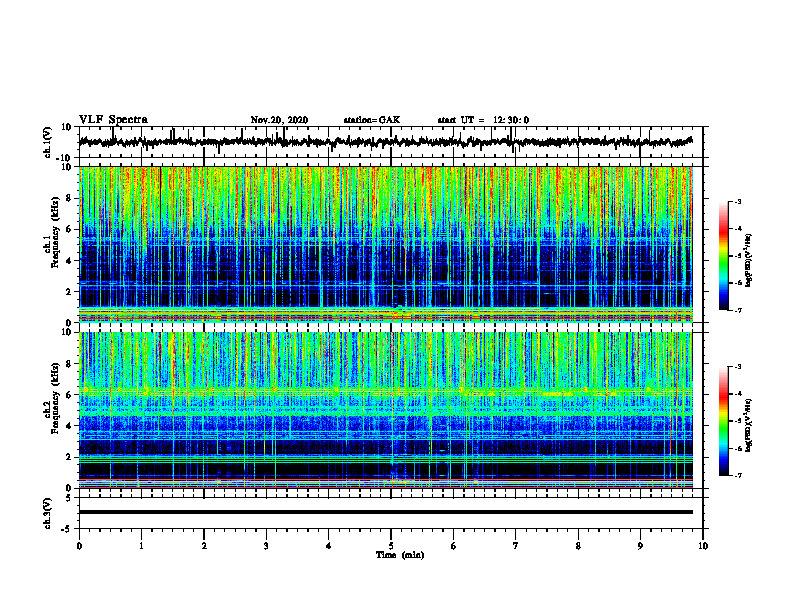This screenshot has height=612, width=792.
Task: Click the "2" label on the time axis
Action: click(204, 546)
